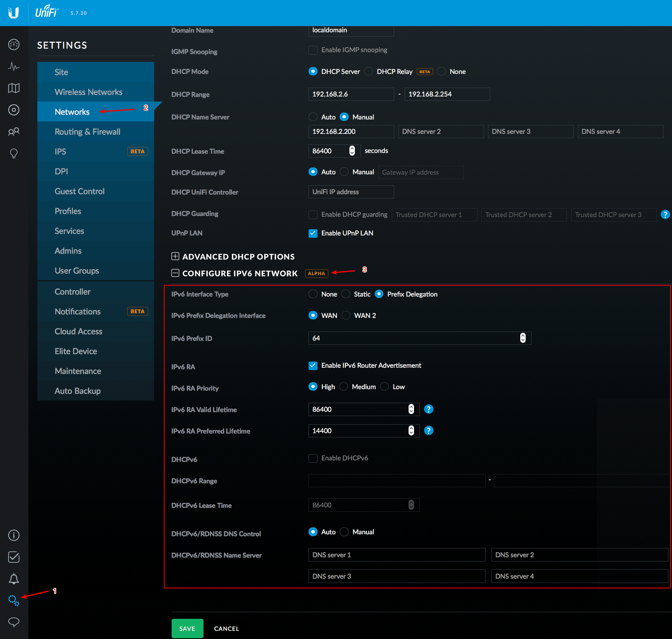Adjust the DHCP Lease Time stepper
This screenshot has height=639, width=672.
coord(352,151)
